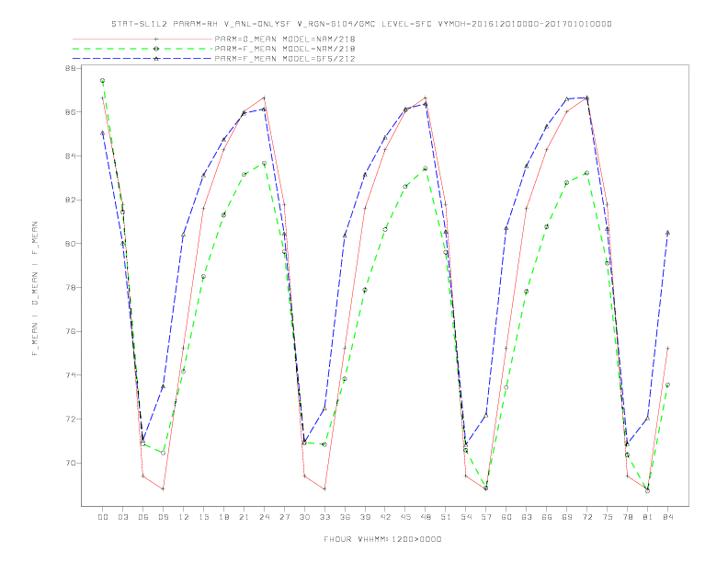Click the x-axis forecast hour label 69
The image size is (728, 563).
click(567, 517)
